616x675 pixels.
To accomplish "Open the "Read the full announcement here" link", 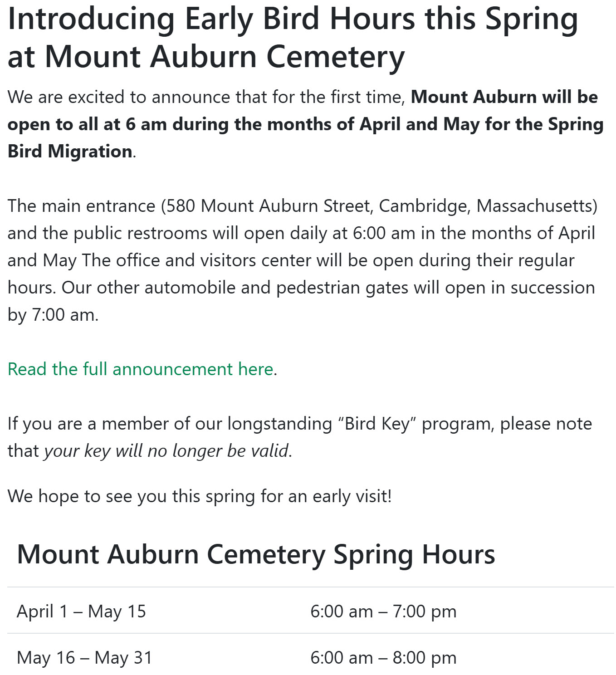I will (141, 369).
